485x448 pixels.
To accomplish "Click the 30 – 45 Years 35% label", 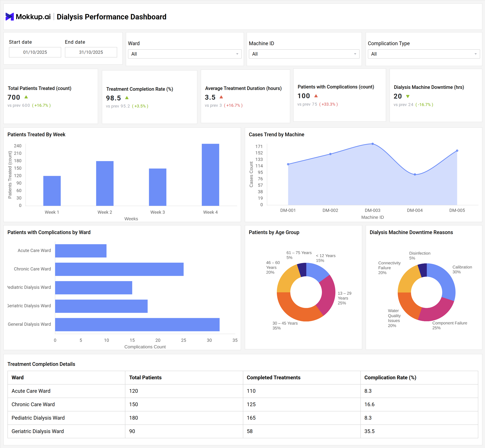I will point(285,326).
